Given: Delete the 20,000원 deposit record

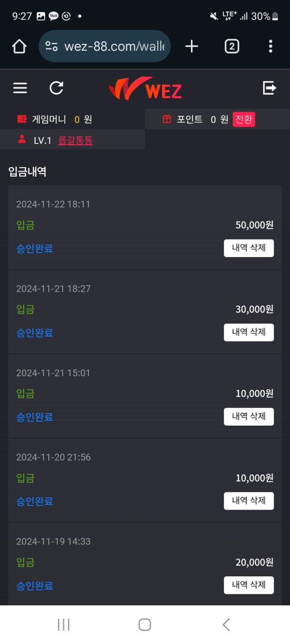Looking at the screenshot, I should point(248,585).
